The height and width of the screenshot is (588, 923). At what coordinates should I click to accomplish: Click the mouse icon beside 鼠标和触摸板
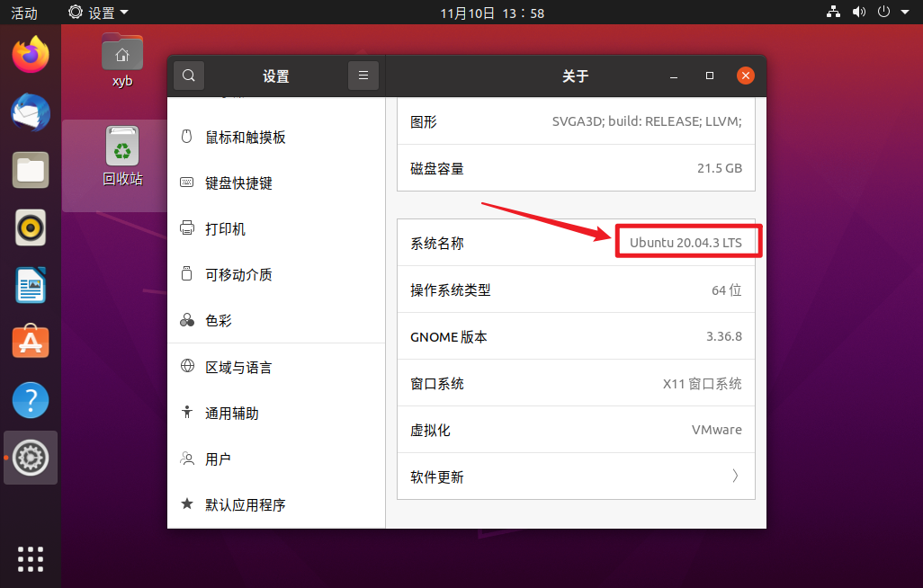pyautogui.click(x=186, y=137)
